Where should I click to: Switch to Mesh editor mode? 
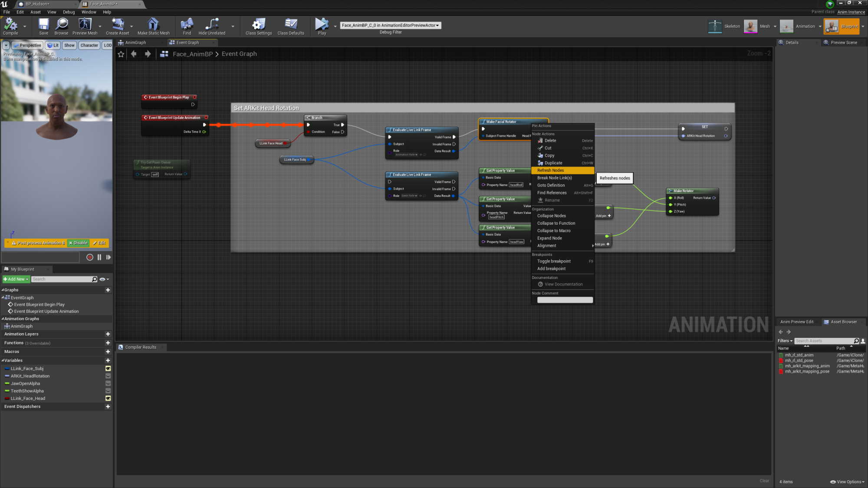point(757,26)
